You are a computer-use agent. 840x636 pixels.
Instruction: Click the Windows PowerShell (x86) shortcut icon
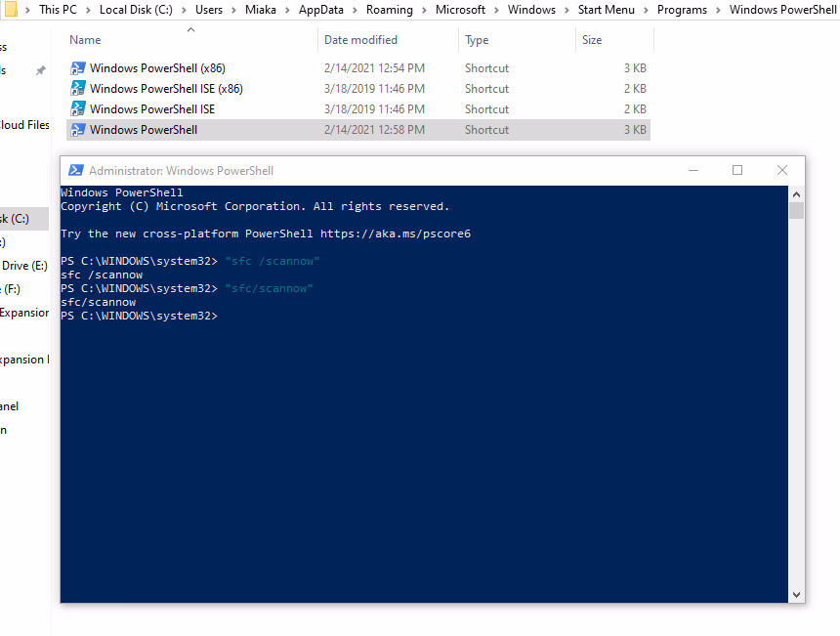pyautogui.click(x=78, y=68)
